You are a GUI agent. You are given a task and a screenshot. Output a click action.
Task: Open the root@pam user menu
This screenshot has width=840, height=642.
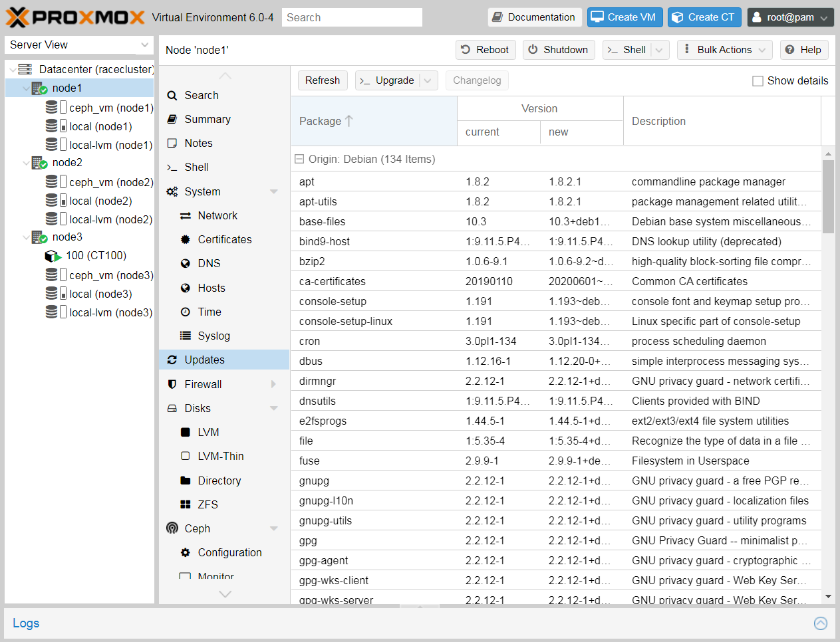point(790,17)
